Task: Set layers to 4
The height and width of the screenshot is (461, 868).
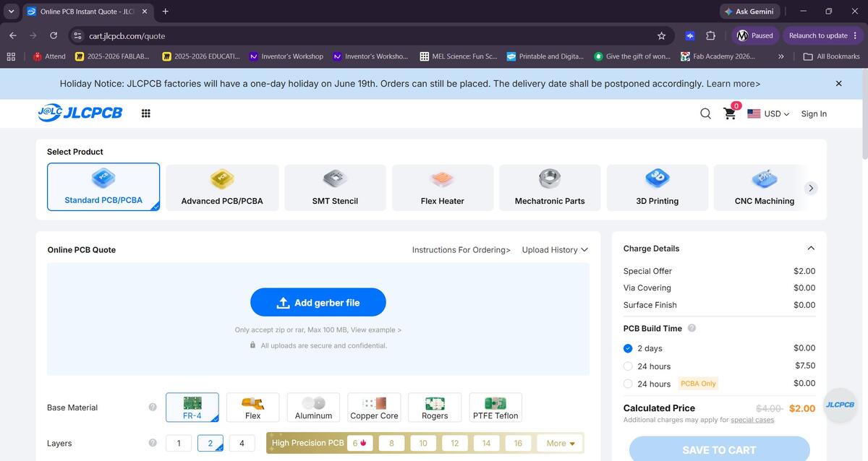Action: (x=242, y=443)
